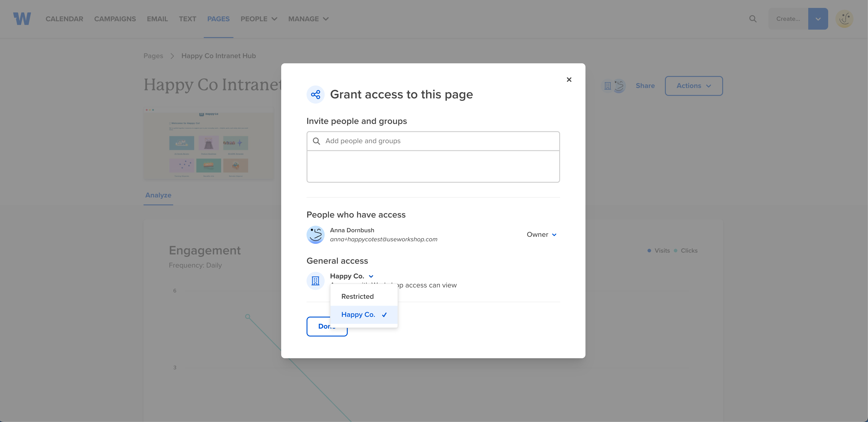
Task: Click the search icon in Add people field
Action: tap(316, 141)
